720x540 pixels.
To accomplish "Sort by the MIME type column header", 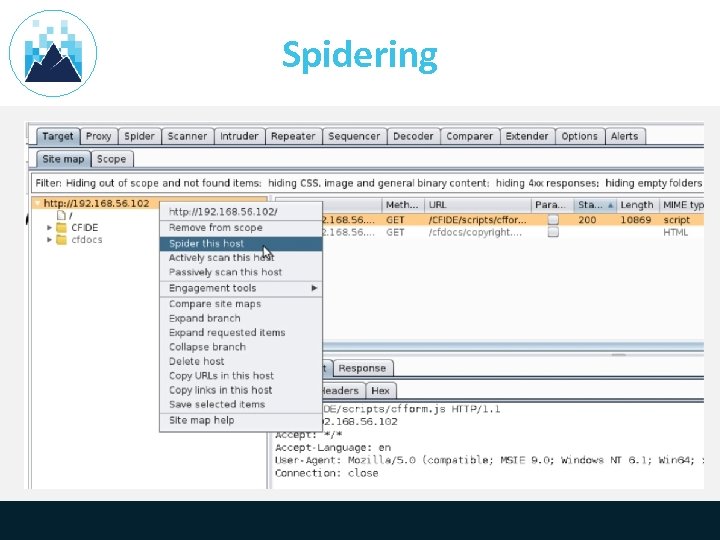I will tap(682, 205).
